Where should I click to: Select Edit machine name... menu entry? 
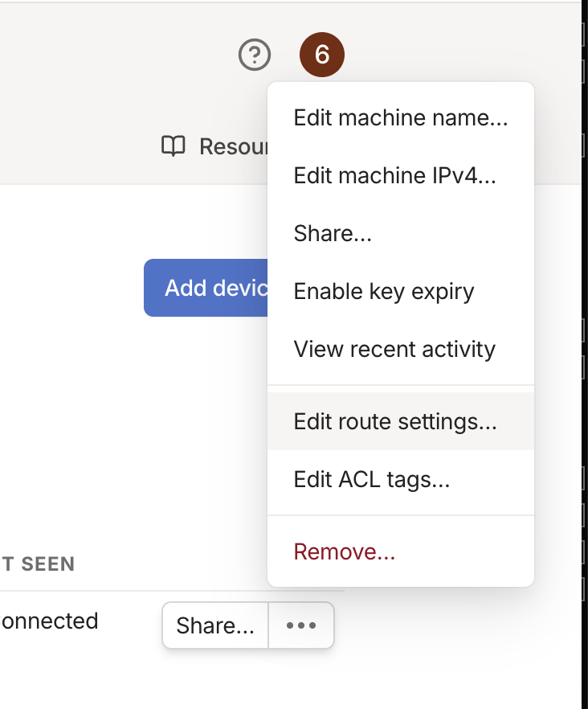point(400,118)
